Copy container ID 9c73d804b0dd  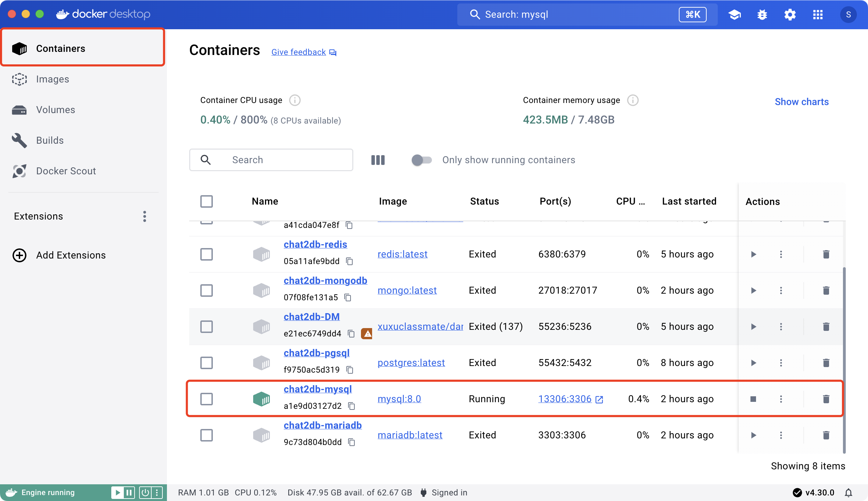point(352,442)
